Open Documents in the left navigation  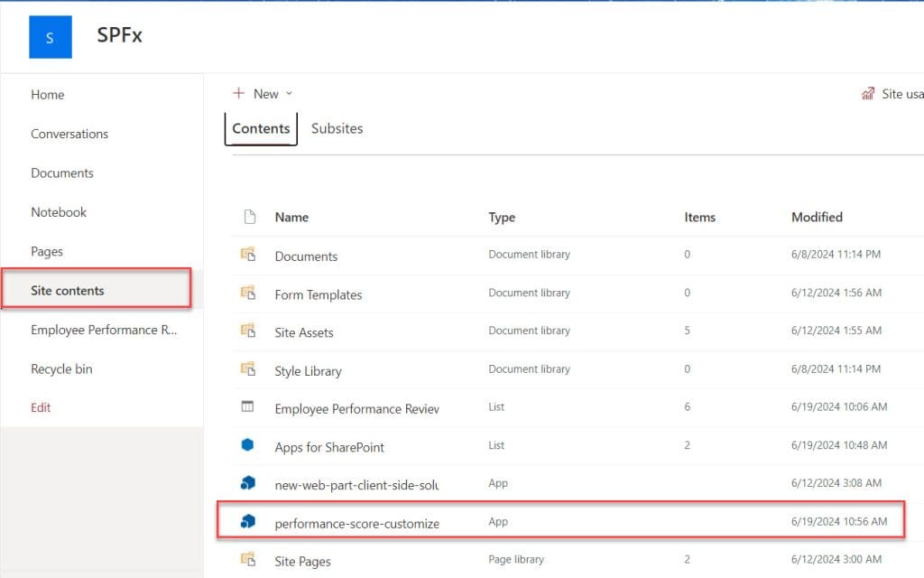coord(62,173)
